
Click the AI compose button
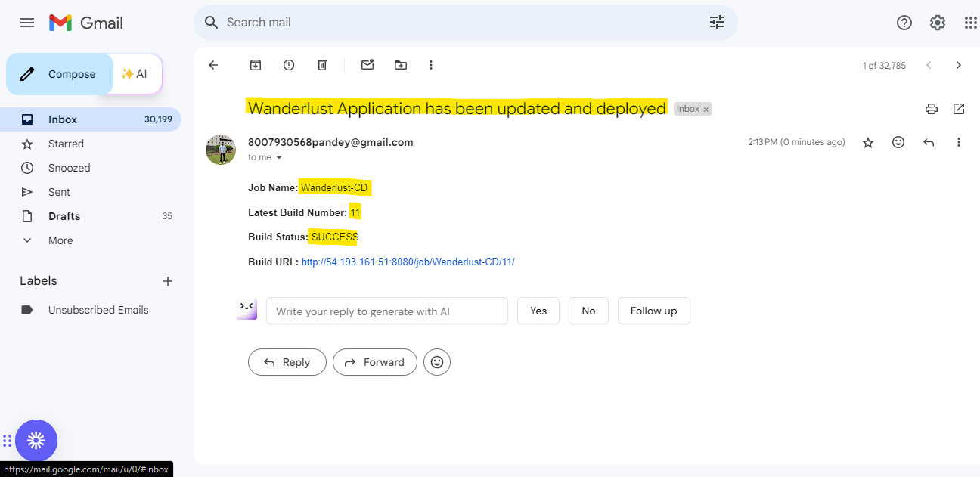point(135,74)
